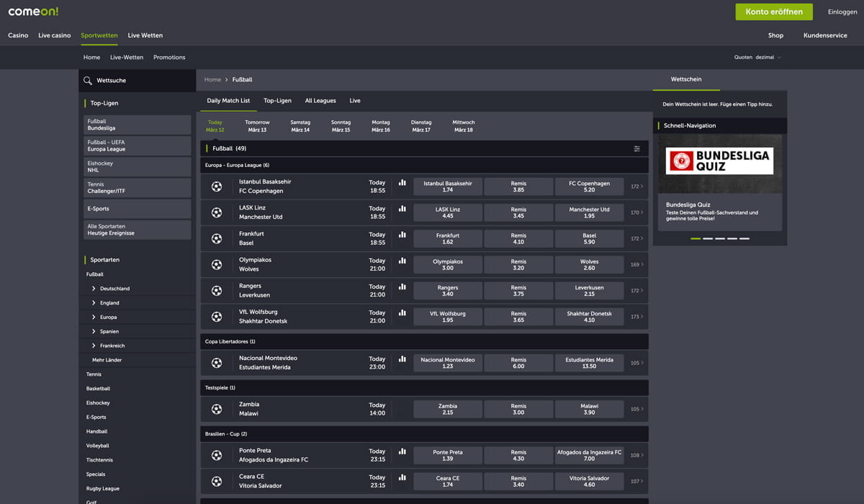Click the ComeOn! logo

click(33, 12)
